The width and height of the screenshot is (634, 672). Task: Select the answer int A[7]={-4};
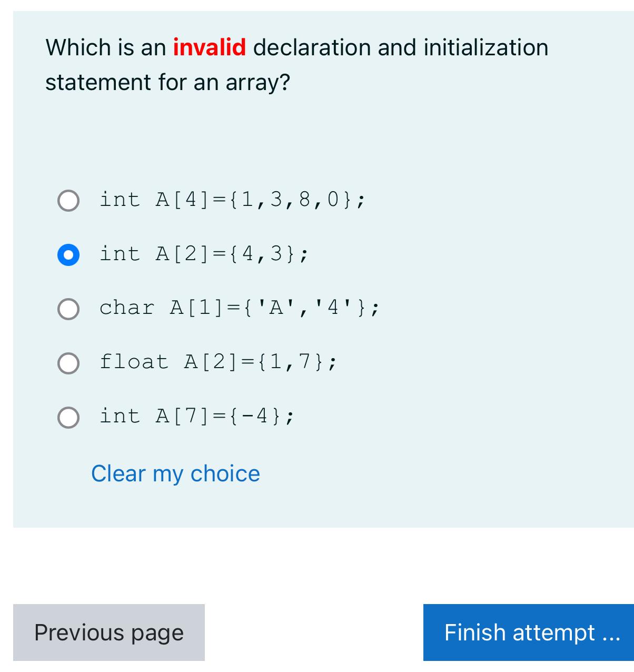pyautogui.click(x=68, y=417)
